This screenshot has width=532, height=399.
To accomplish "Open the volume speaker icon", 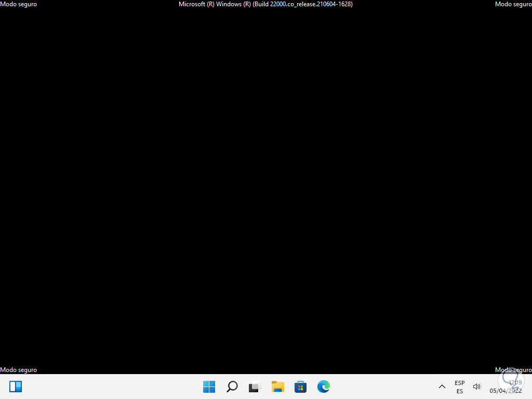I will click(x=477, y=387).
